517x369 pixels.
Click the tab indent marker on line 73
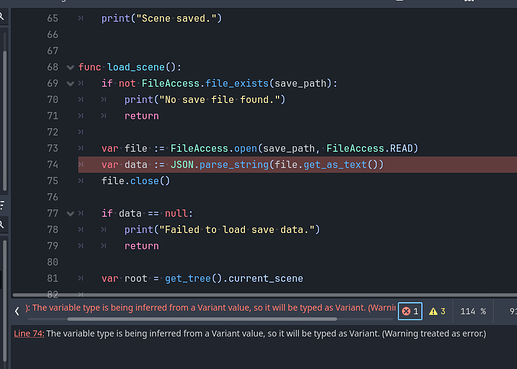pos(81,148)
